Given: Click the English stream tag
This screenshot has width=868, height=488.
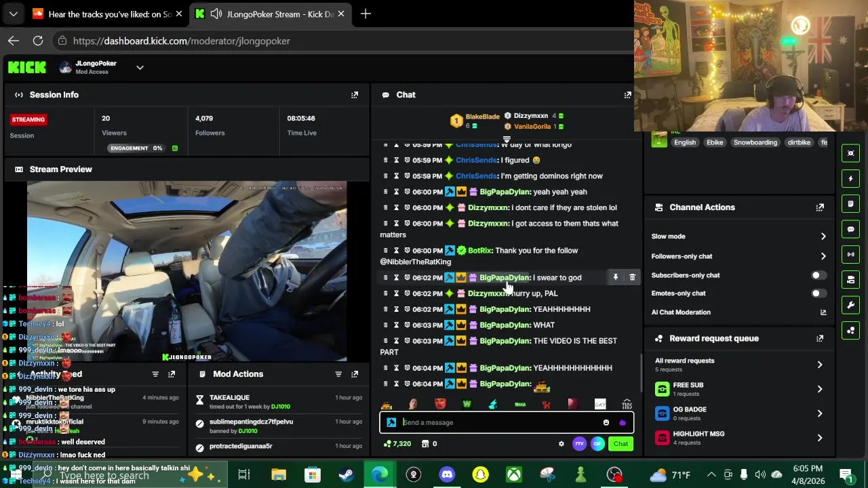Looking at the screenshot, I should click(685, 142).
